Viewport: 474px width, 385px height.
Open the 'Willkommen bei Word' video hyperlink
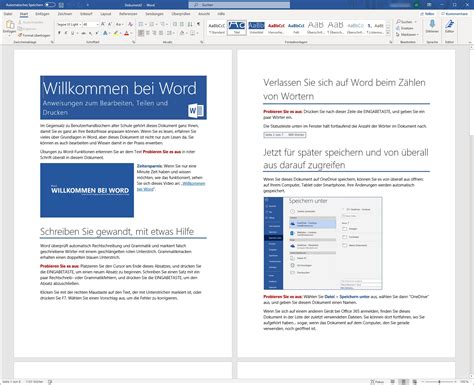point(171,186)
